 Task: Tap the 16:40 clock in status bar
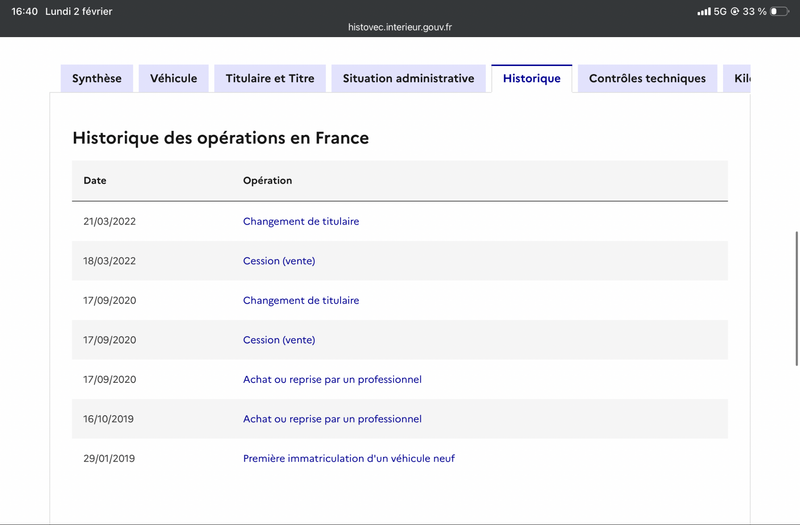tap(24, 11)
